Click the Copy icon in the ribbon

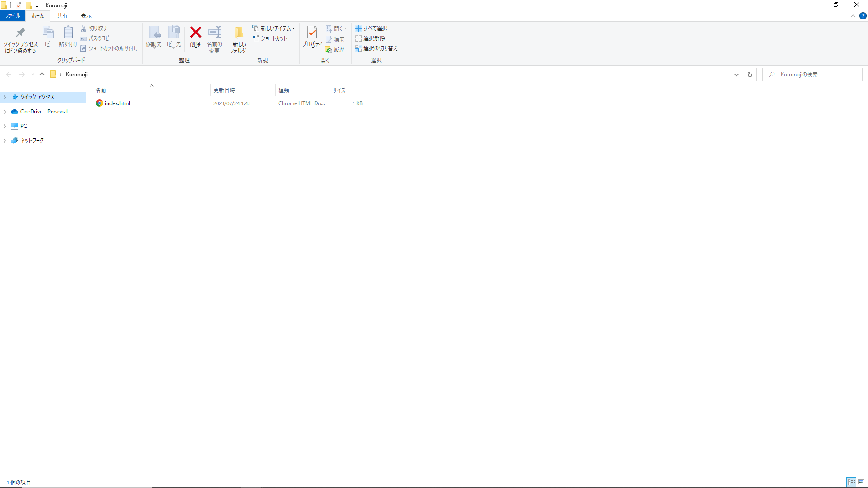point(48,32)
